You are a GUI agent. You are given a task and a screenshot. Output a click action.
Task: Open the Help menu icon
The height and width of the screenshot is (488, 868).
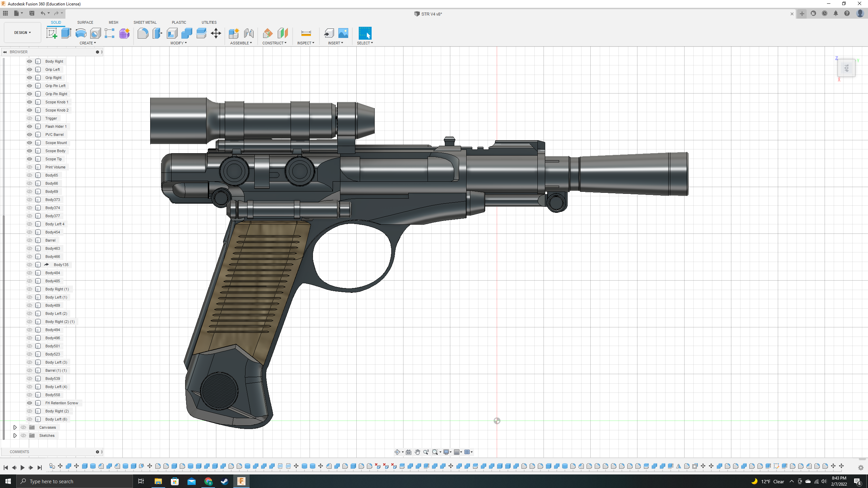pyautogui.click(x=847, y=14)
